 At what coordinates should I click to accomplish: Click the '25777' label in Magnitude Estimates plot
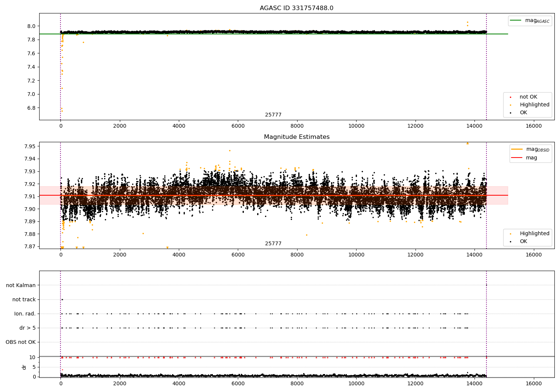273,244
